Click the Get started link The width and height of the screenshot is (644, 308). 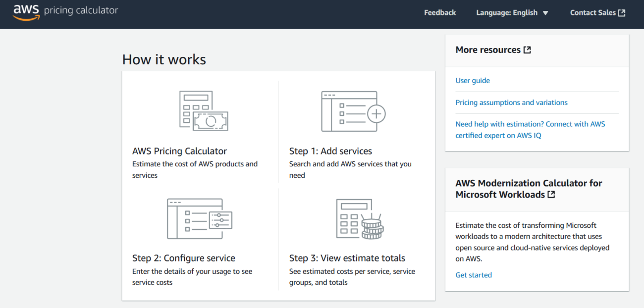tap(473, 275)
